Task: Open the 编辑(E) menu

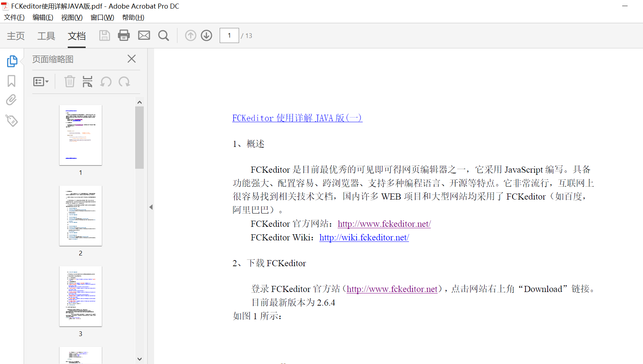Action: coord(43,17)
